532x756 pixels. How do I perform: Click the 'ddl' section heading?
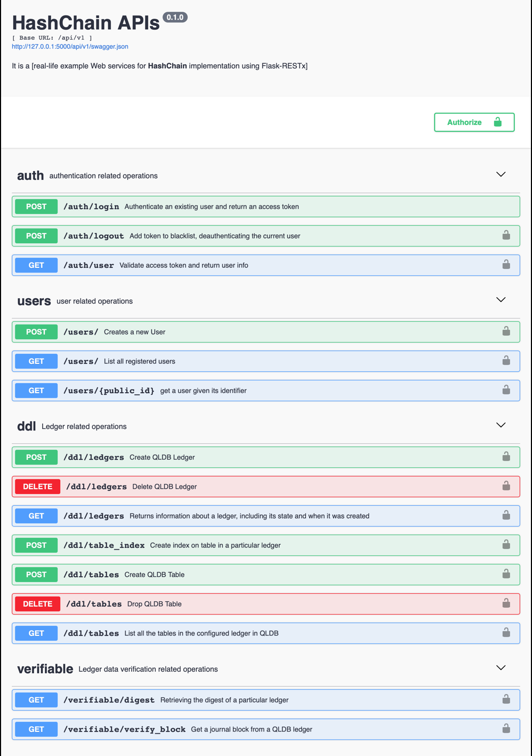tap(27, 426)
